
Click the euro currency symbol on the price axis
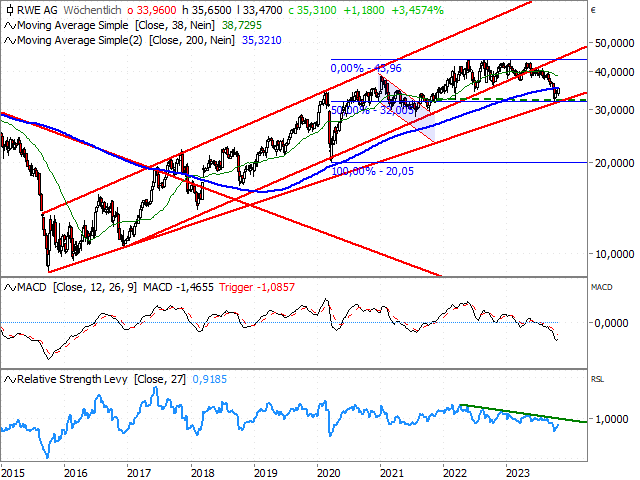(x=593, y=10)
